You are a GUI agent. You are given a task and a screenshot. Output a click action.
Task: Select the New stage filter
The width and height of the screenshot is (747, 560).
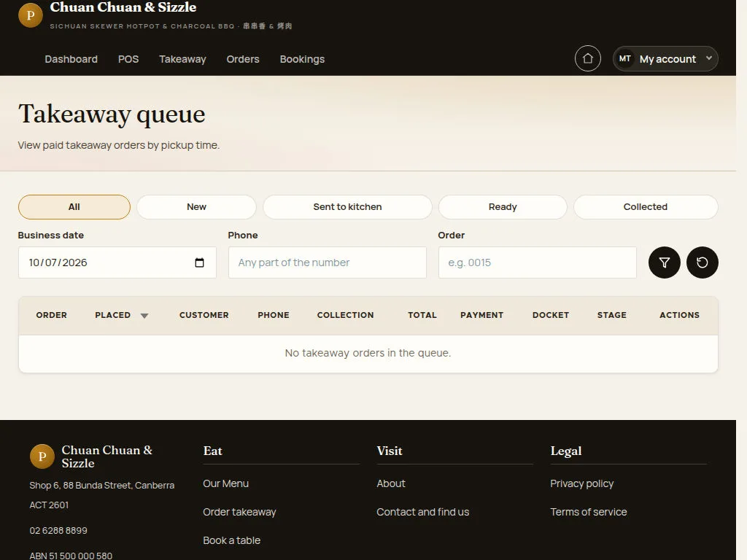click(x=196, y=206)
